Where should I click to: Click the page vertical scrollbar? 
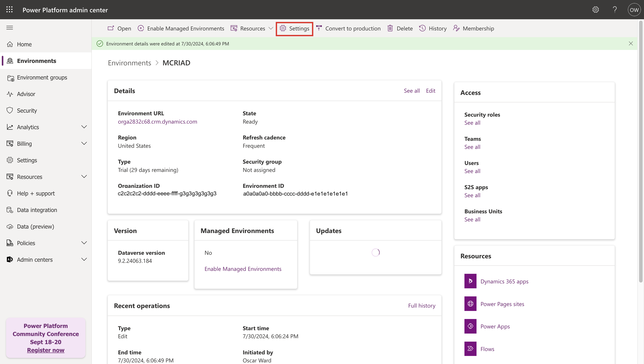pyautogui.click(x=640, y=152)
